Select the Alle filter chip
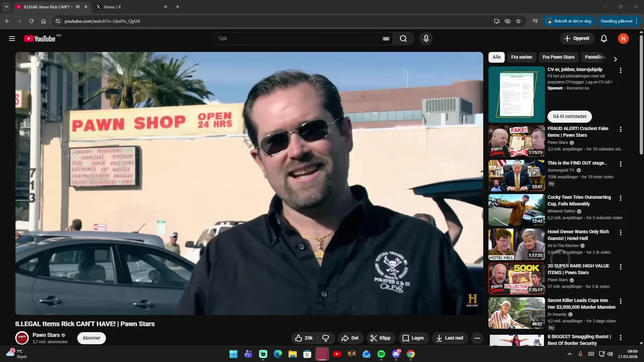This screenshot has width=644, height=362. click(x=497, y=57)
